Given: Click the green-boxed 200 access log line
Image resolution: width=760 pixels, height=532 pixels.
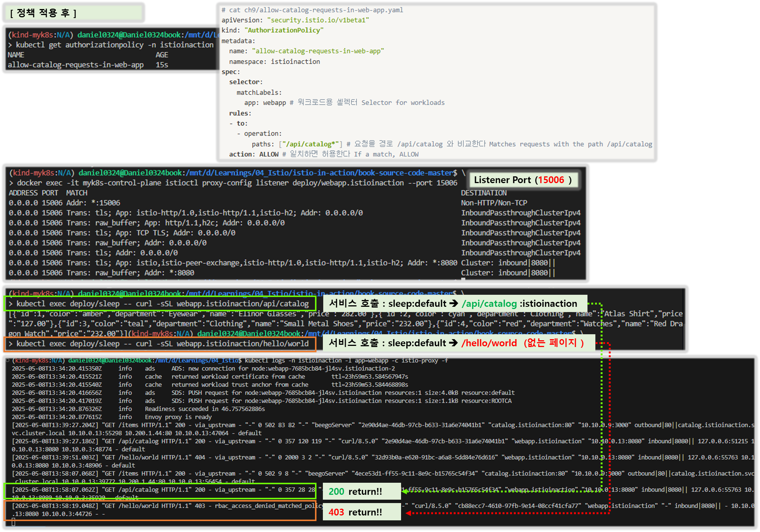Looking at the screenshot, I should [160, 490].
